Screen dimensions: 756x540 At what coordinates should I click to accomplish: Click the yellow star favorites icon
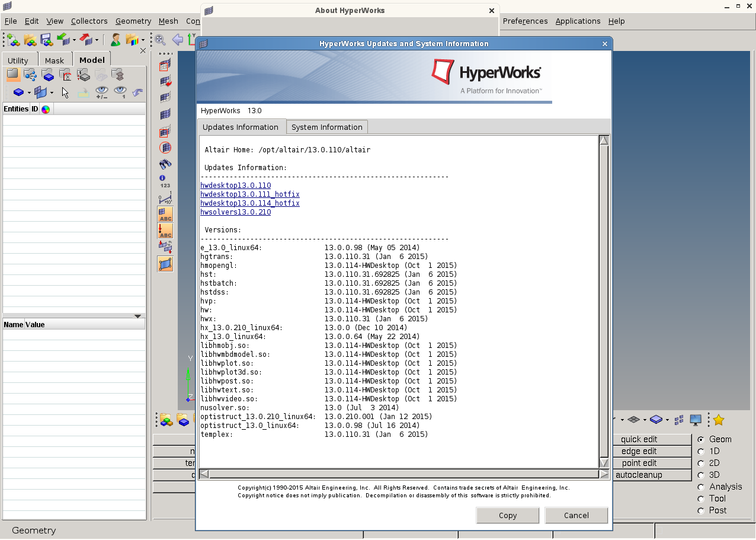point(719,420)
